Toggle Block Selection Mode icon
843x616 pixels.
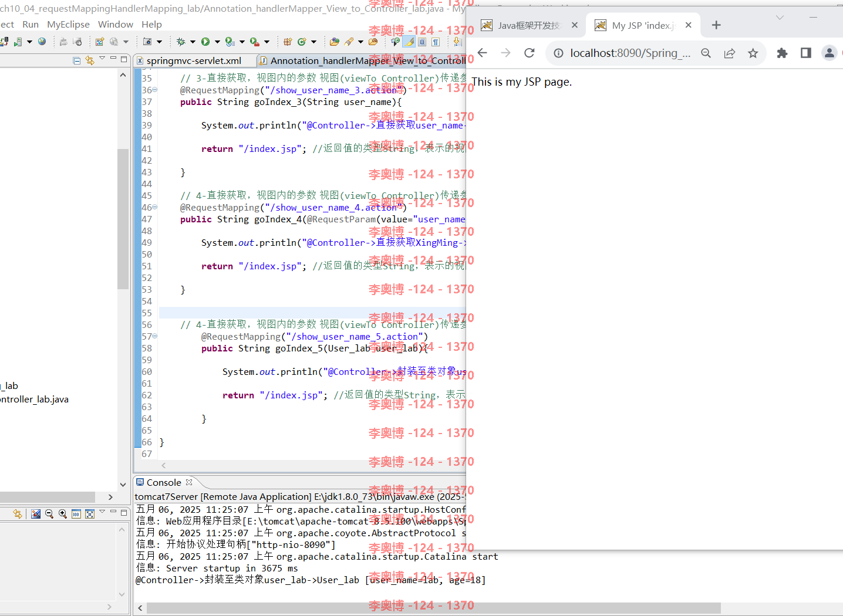coord(422,42)
